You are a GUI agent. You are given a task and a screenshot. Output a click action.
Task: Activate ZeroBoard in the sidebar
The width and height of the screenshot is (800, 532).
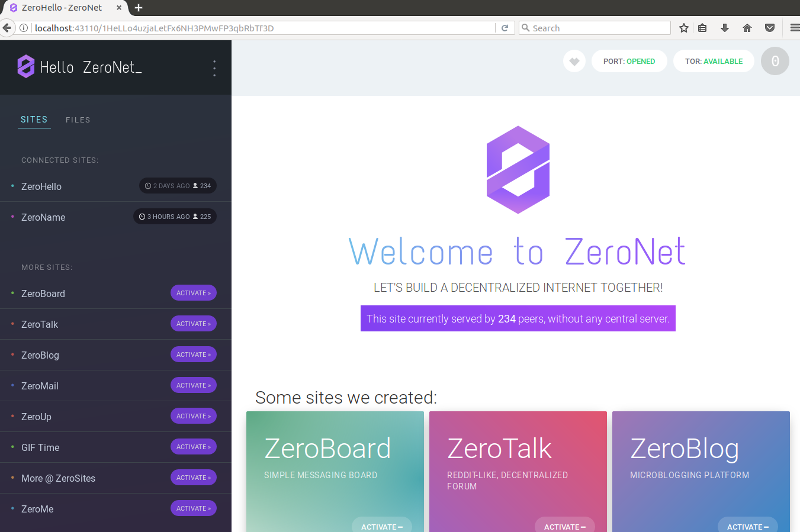[193, 293]
